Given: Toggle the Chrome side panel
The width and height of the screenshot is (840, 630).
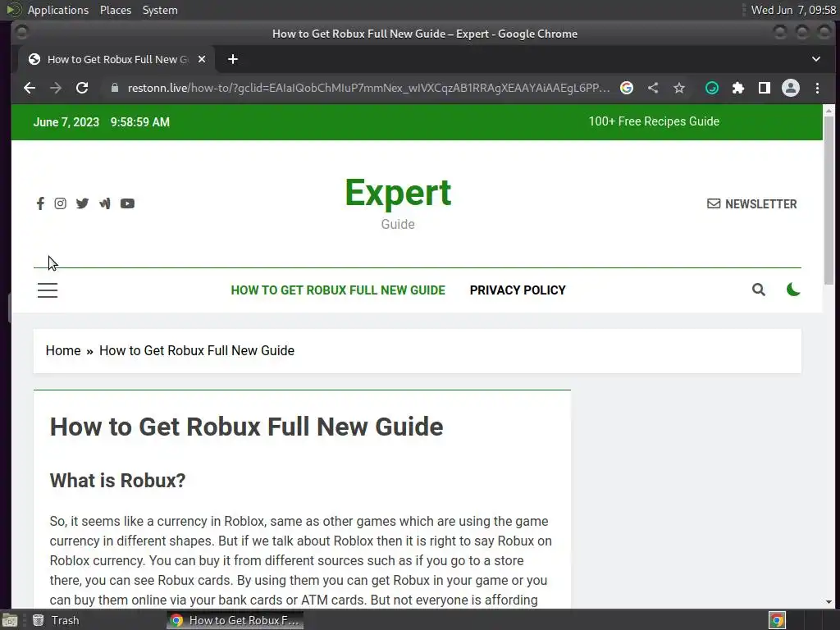Looking at the screenshot, I should click(765, 88).
